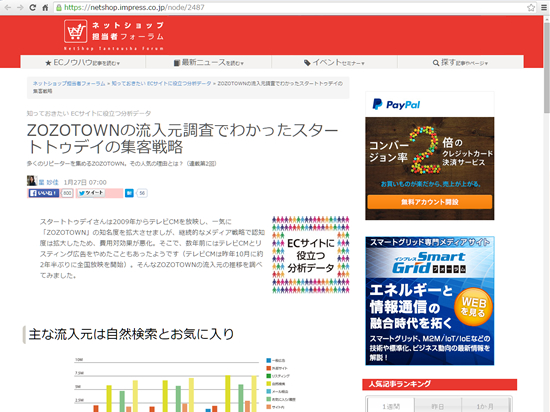Go back using the browser back arrow
The height and width of the screenshot is (412, 550).
point(7,7)
